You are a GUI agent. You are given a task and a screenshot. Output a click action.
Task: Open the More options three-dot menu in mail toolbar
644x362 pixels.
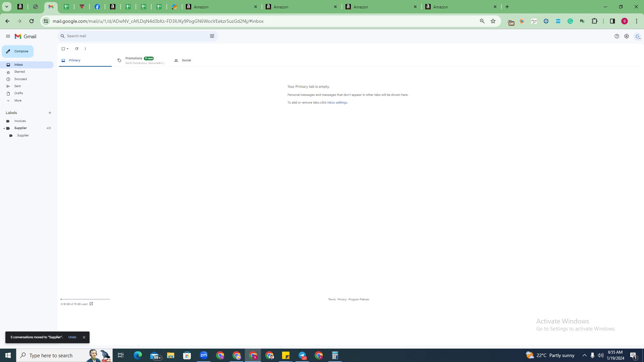pyautogui.click(x=85, y=49)
